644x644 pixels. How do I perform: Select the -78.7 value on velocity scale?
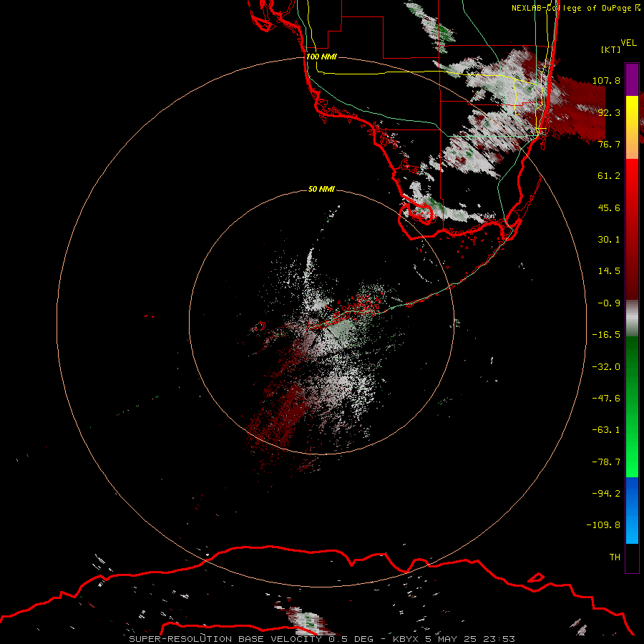point(606,462)
